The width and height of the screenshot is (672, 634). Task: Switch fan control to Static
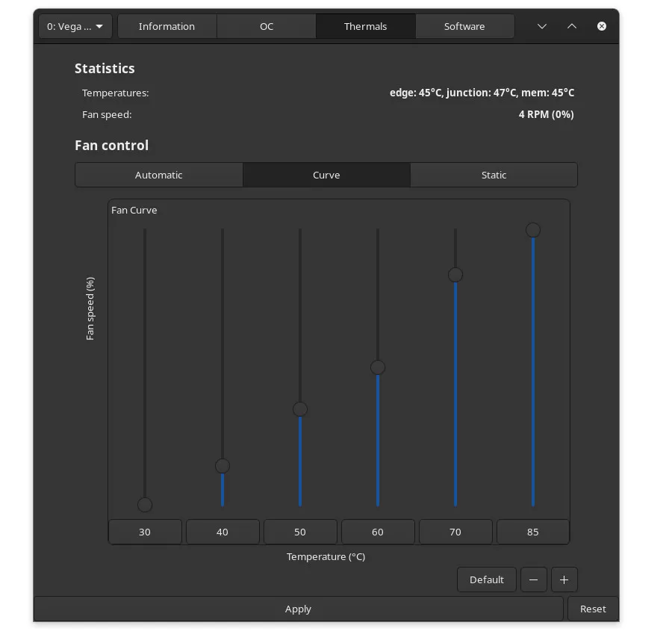click(494, 175)
